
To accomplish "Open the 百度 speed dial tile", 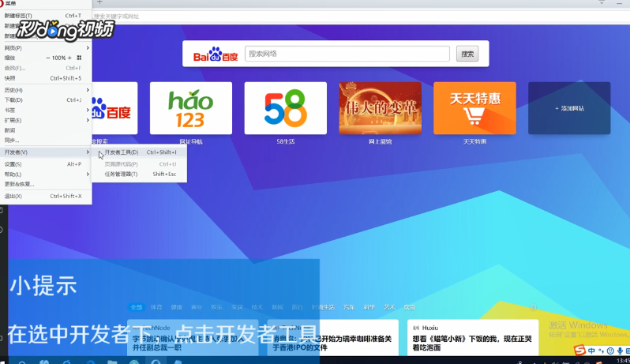I will coord(115,108).
